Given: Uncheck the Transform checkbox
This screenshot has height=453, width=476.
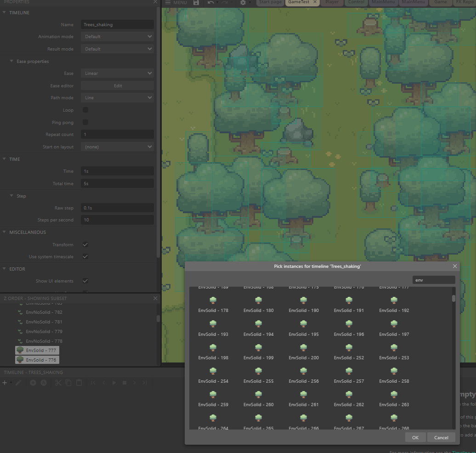Looking at the screenshot, I should [85, 244].
